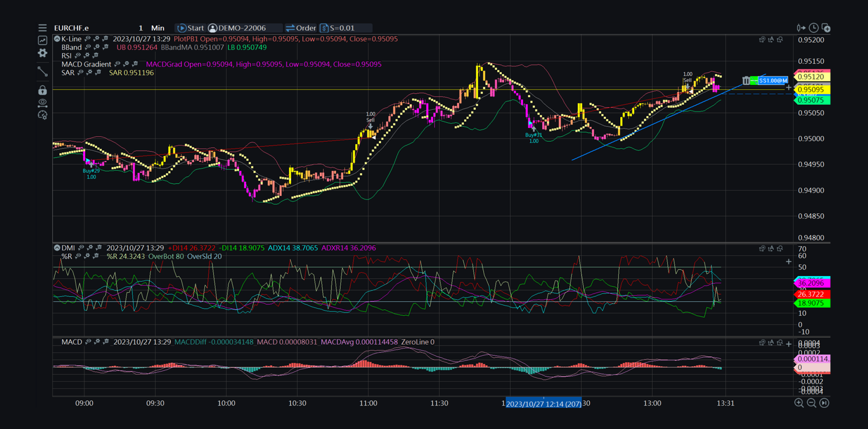
Task: Zoom out the chart time axis
Action: [x=812, y=403]
